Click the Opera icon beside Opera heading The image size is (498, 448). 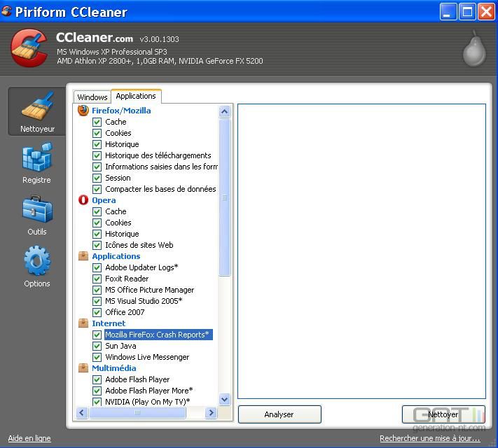[83, 200]
